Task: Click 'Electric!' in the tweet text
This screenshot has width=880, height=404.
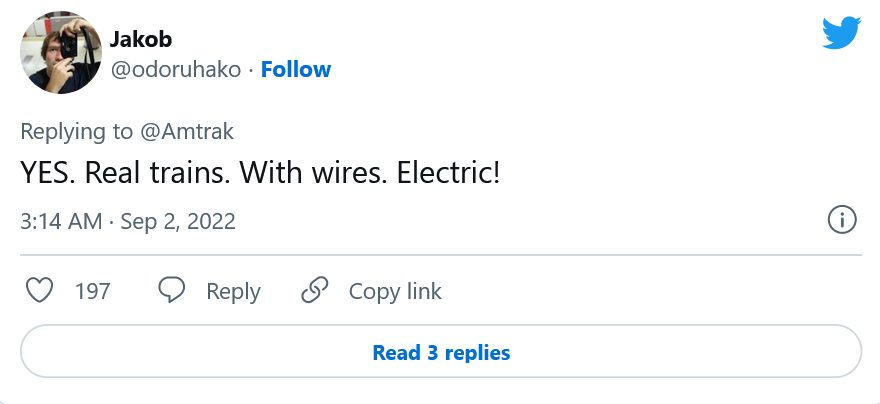Action: pyautogui.click(x=449, y=173)
